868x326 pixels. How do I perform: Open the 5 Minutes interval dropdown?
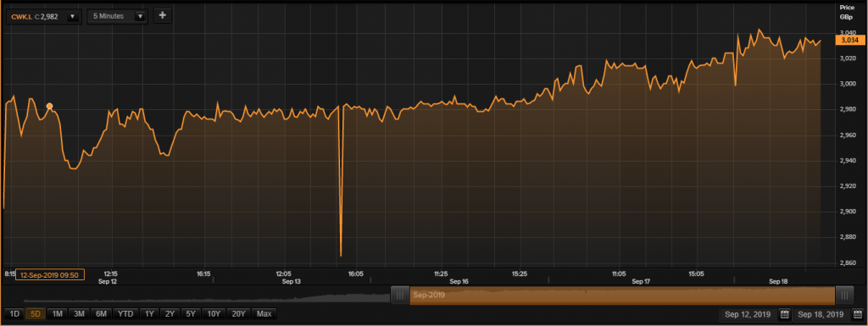tap(117, 17)
